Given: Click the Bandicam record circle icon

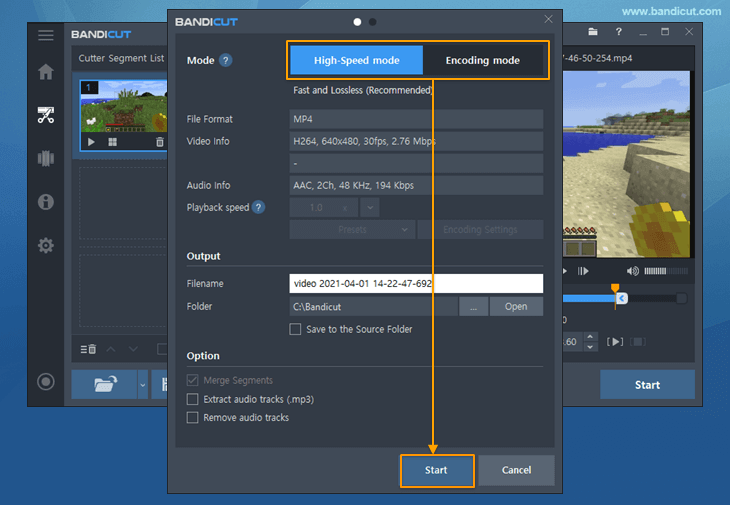Looking at the screenshot, I should pos(46,382).
